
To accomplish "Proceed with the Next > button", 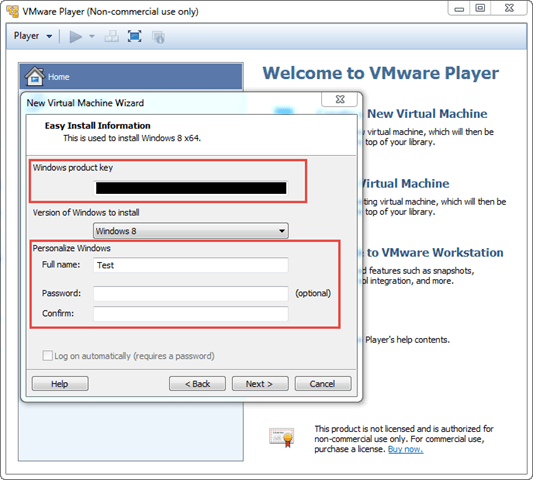I will (x=260, y=384).
